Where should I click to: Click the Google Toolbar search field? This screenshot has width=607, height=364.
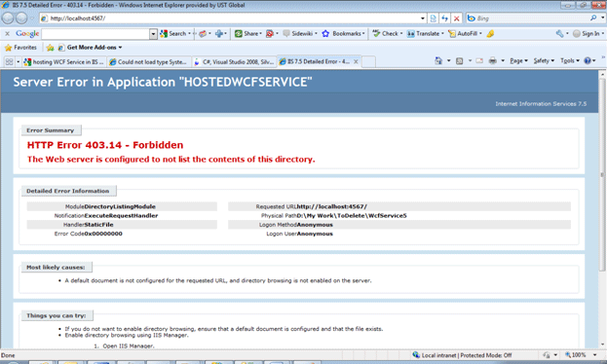pyautogui.click(x=95, y=34)
